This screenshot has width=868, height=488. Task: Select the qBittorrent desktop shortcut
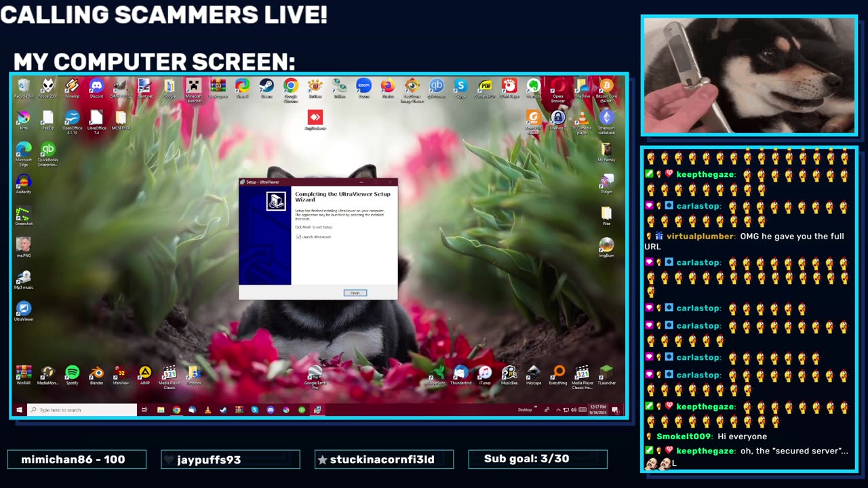[x=437, y=89]
